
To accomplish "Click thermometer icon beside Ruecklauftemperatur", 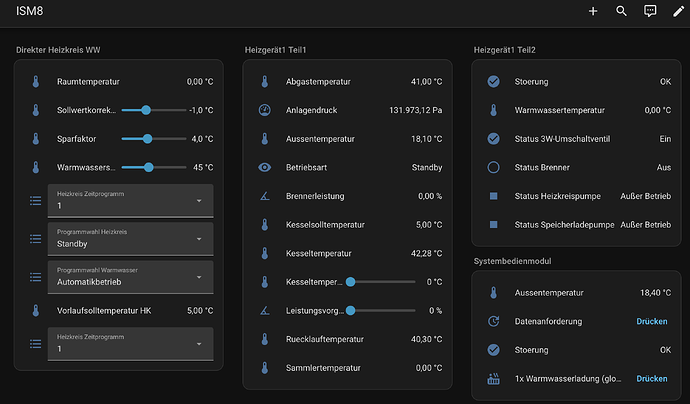I will 264,339.
